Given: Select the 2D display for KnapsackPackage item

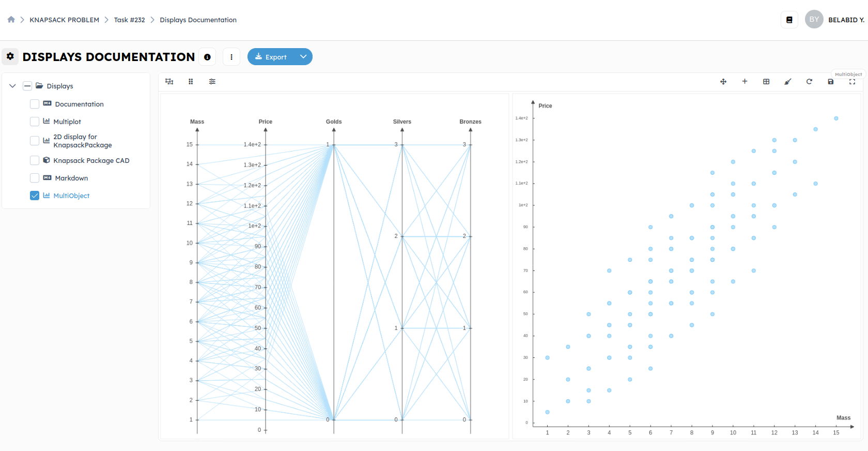Looking at the screenshot, I should 82,141.
